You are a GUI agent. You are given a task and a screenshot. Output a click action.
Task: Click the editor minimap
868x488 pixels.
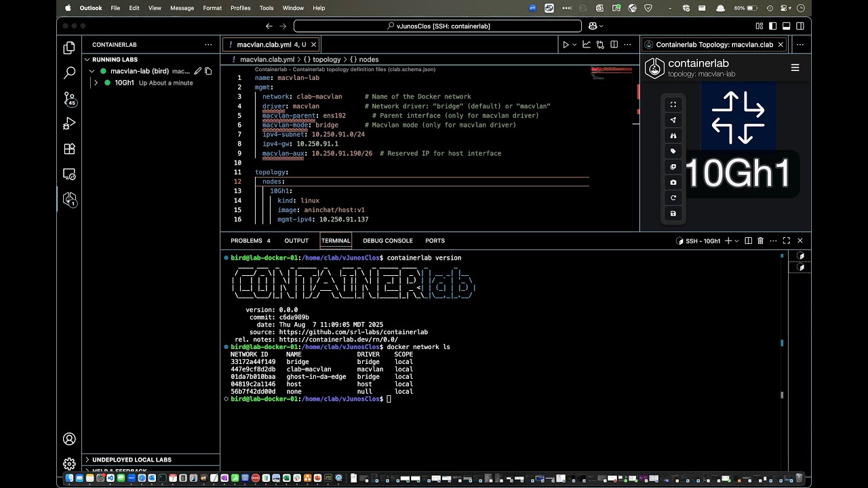click(613, 73)
